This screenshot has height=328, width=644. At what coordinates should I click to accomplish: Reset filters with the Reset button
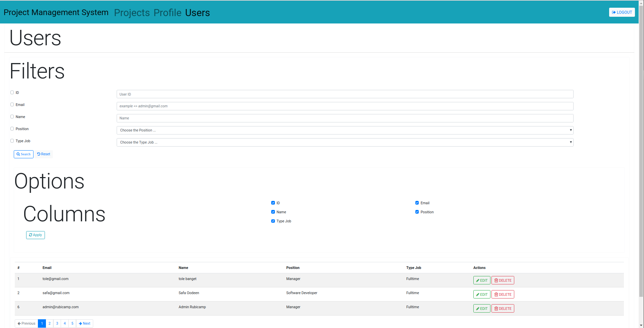pos(44,154)
